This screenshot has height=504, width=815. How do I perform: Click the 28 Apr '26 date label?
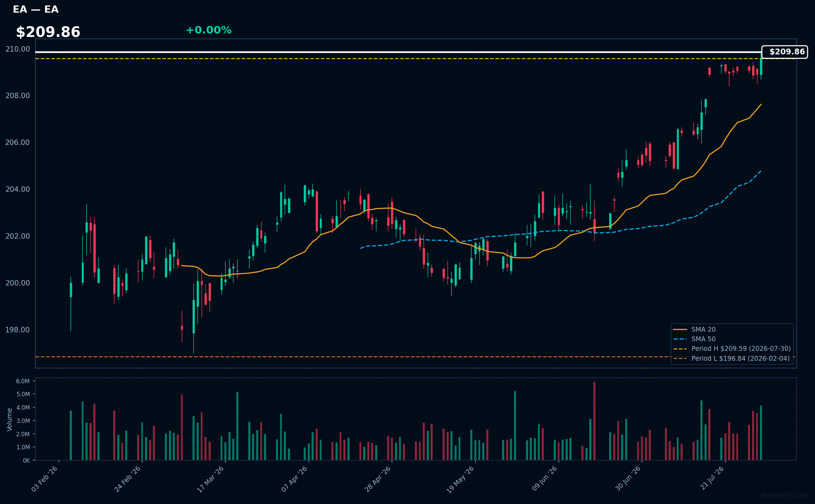[x=378, y=479]
